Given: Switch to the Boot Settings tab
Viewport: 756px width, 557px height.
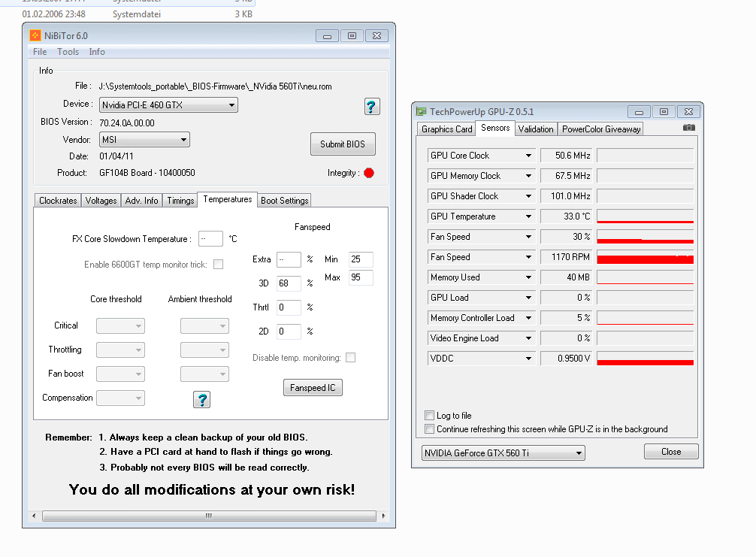Looking at the screenshot, I should click(285, 200).
